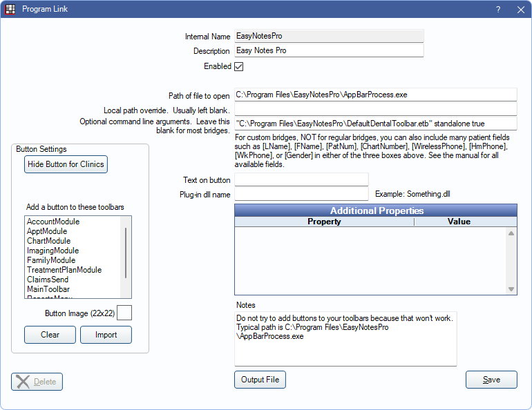Click the Delete button
Screen dimensions: 532x410
(37, 382)
